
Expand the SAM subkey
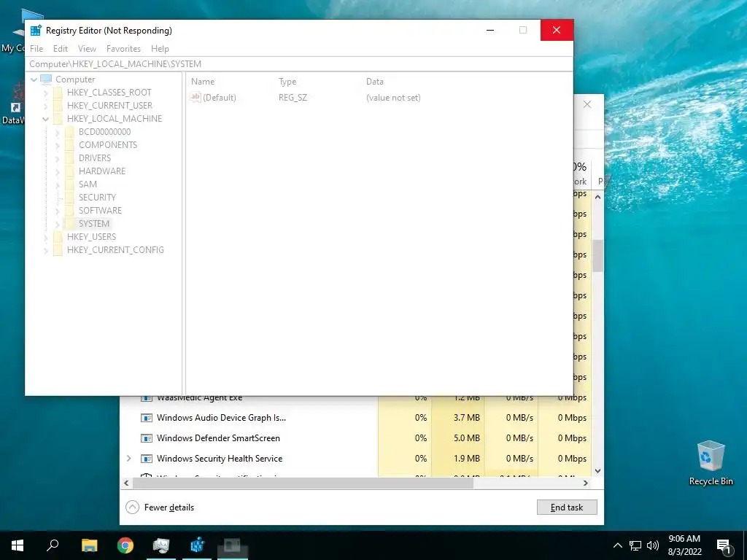[57, 184]
